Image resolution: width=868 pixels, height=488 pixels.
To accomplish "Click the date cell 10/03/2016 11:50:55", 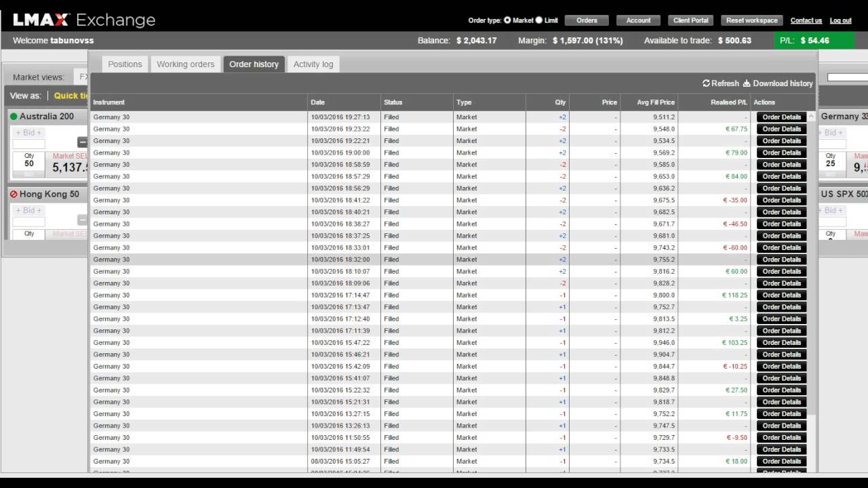I will pos(340,437).
